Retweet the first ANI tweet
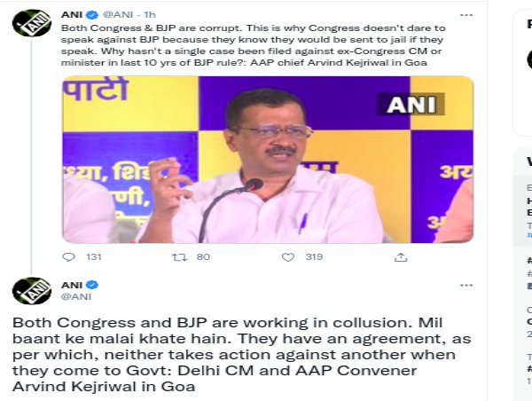 (x=179, y=257)
